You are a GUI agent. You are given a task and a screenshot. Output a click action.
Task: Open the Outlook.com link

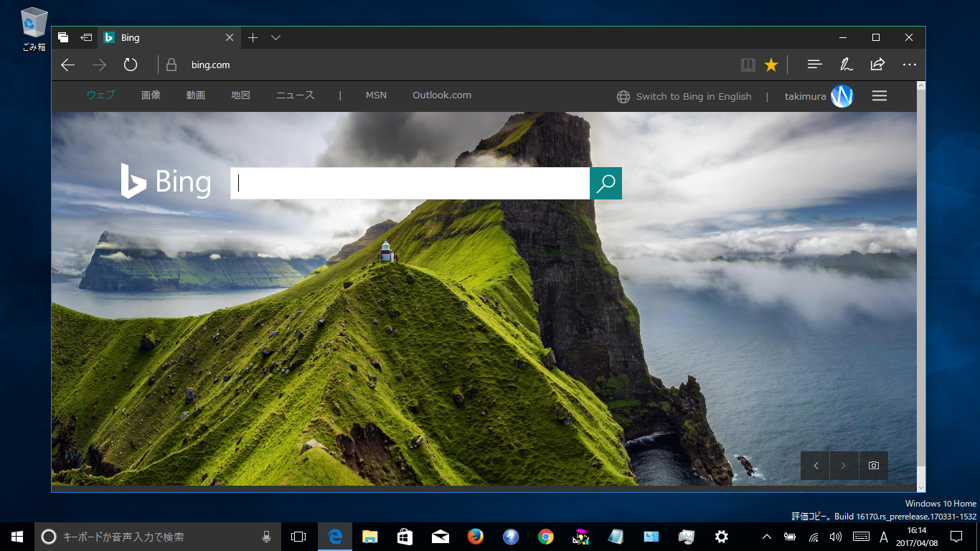(442, 95)
